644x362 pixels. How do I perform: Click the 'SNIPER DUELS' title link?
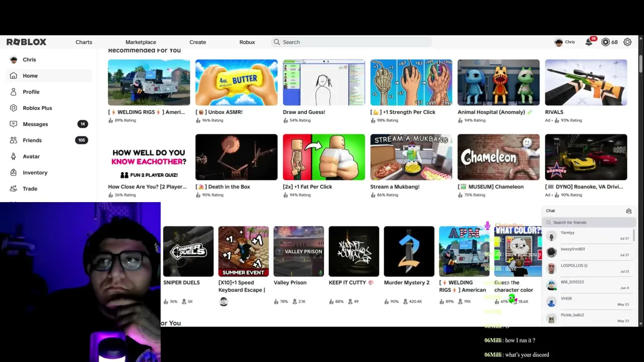[x=182, y=283]
